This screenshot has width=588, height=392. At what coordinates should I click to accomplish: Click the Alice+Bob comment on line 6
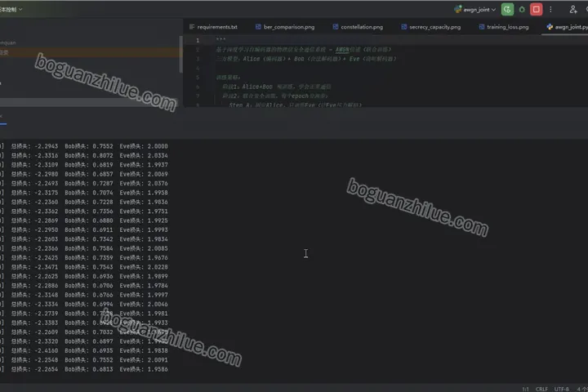point(276,87)
